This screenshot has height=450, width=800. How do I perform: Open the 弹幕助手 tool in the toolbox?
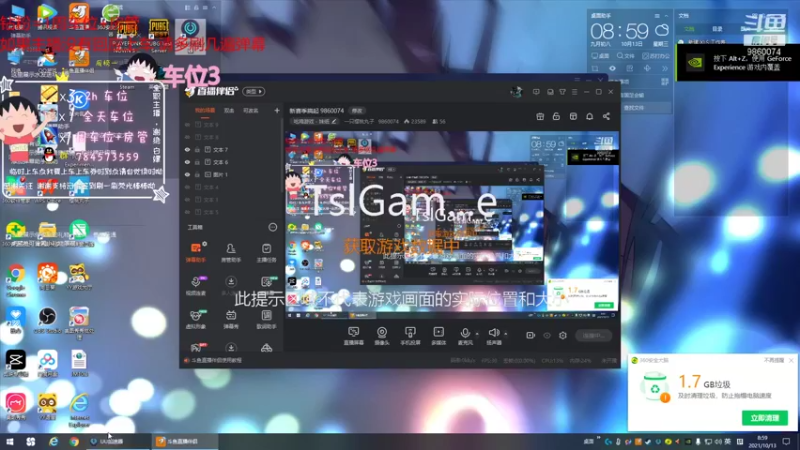(195, 252)
